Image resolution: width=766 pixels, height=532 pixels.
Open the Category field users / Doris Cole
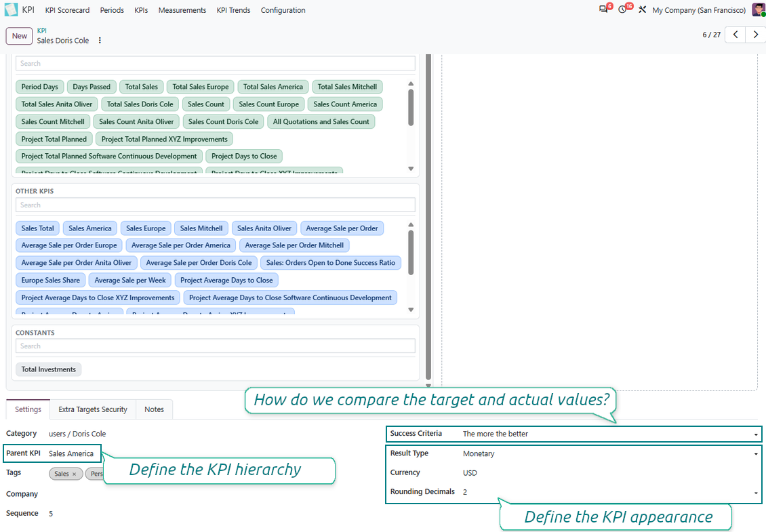[77, 434]
